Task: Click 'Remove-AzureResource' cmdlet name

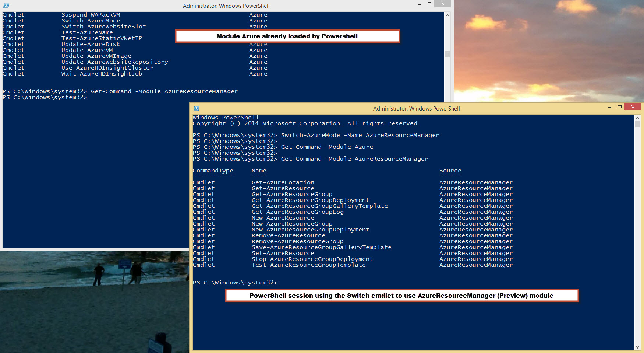Action: coord(289,235)
